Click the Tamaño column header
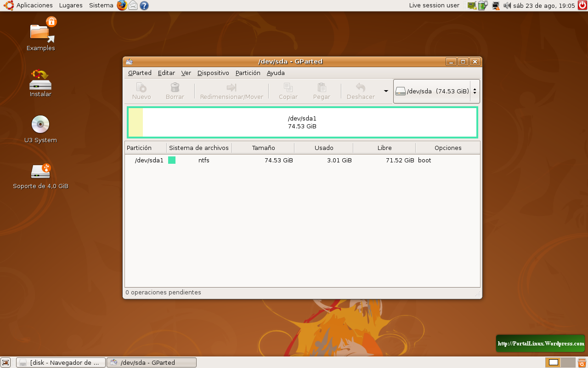The image size is (588, 368). [263, 148]
